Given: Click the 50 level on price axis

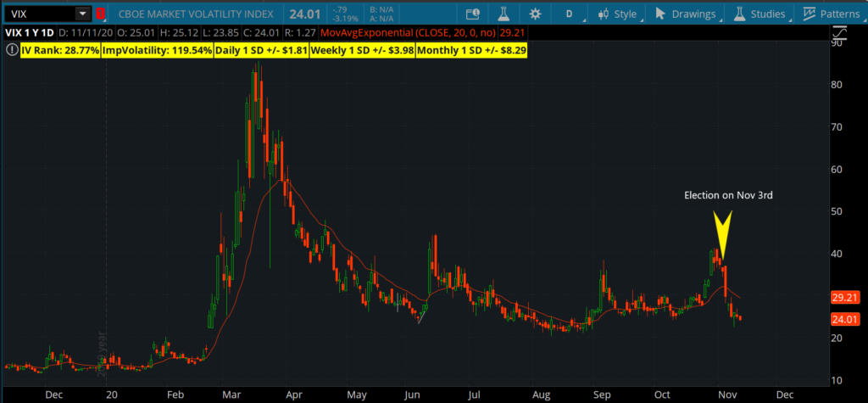Looking at the screenshot, I should (835, 211).
